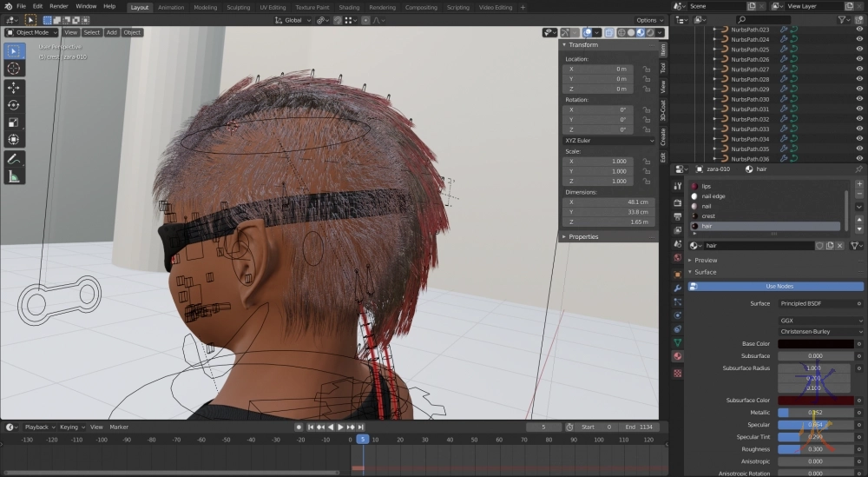The height and width of the screenshot is (477, 868).
Task: Select the Move tool in the toolbar
Action: [14, 88]
